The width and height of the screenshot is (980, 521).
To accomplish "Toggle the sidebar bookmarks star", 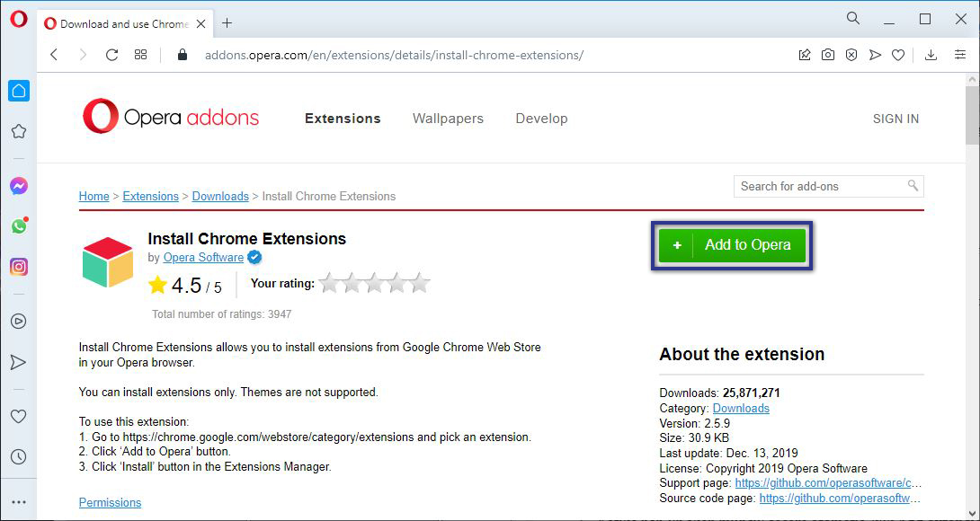I will click(19, 130).
